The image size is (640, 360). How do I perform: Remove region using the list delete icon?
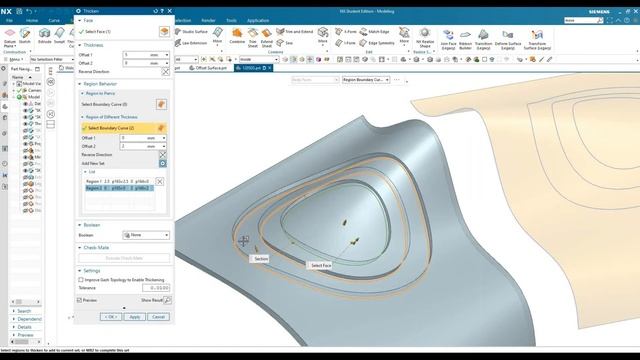[x=160, y=182]
